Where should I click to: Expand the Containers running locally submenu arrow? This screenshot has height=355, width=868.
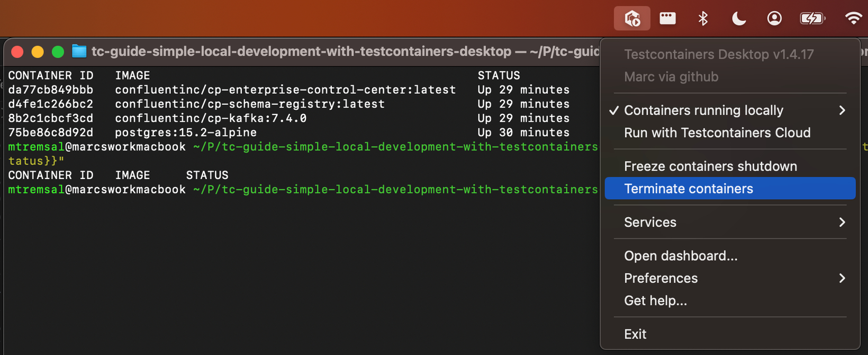click(x=842, y=110)
